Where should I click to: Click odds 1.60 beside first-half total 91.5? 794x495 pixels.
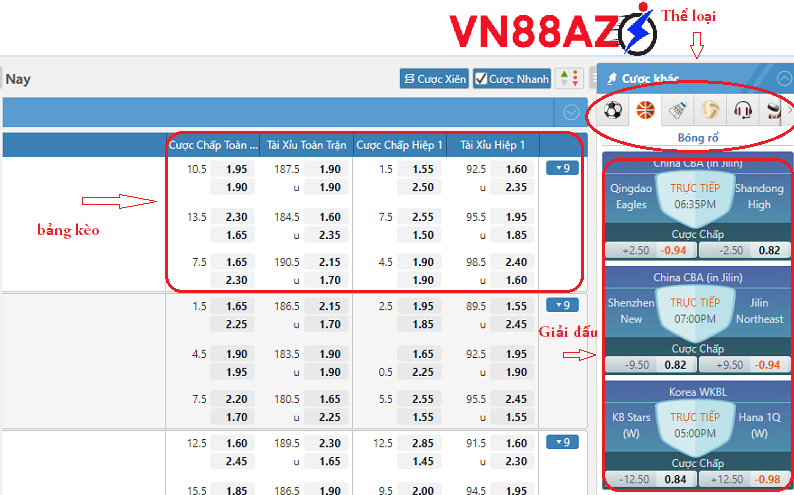512,443
